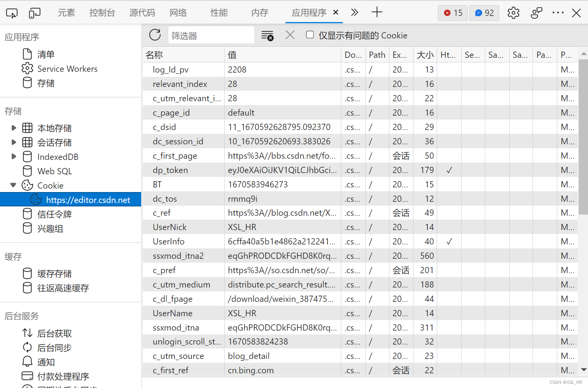Open the 15 errors indicator
588x388 pixels.
pyautogui.click(x=453, y=13)
